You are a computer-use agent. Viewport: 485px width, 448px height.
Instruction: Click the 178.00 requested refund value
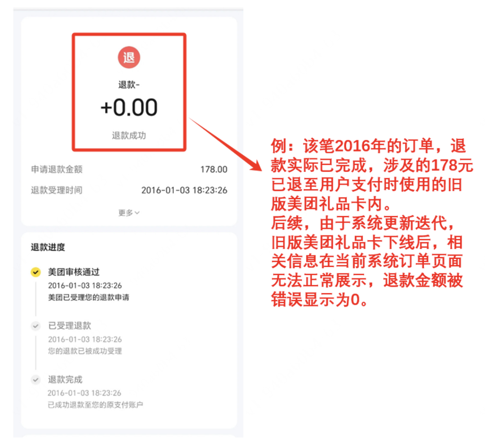point(214,169)
